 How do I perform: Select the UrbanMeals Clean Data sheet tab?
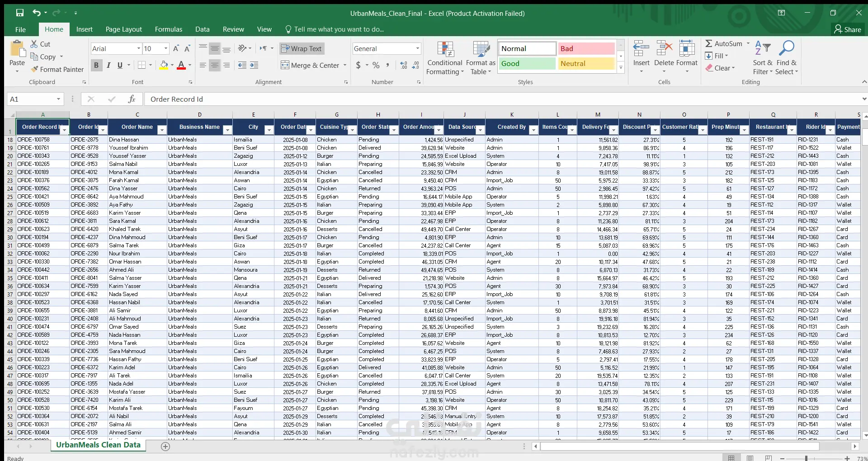[x=98, y=445]
